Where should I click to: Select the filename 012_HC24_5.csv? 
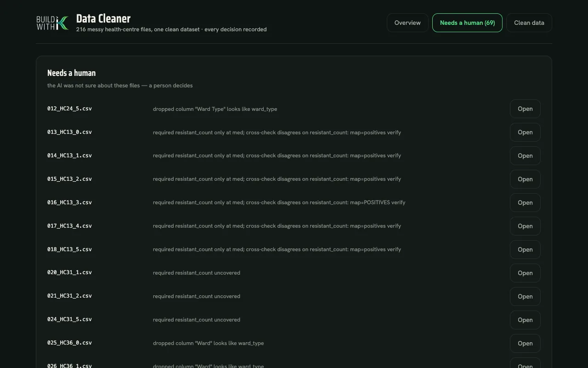[x=69, y=109]
